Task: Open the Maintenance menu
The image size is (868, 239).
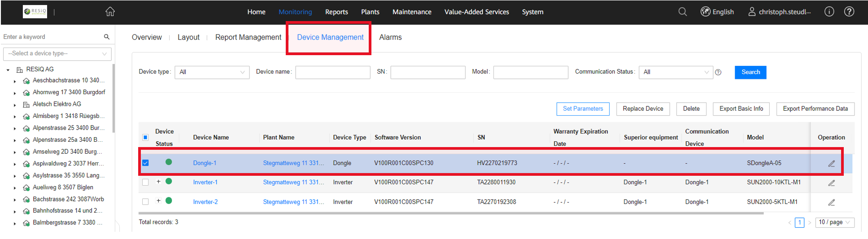Action: [x=412, y=12]
